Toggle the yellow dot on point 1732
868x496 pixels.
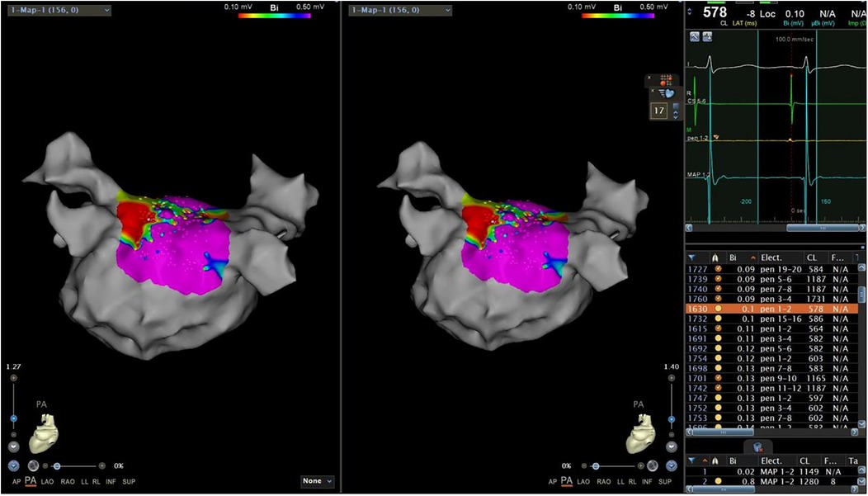(718, 319)
